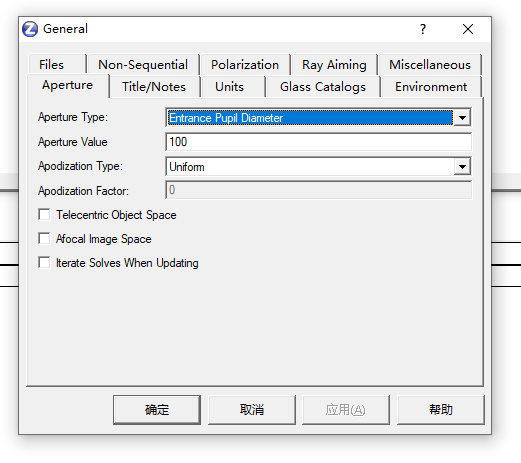
Task: Select the Entrance Pupil Diameter combo box
Action: (318, 117)
